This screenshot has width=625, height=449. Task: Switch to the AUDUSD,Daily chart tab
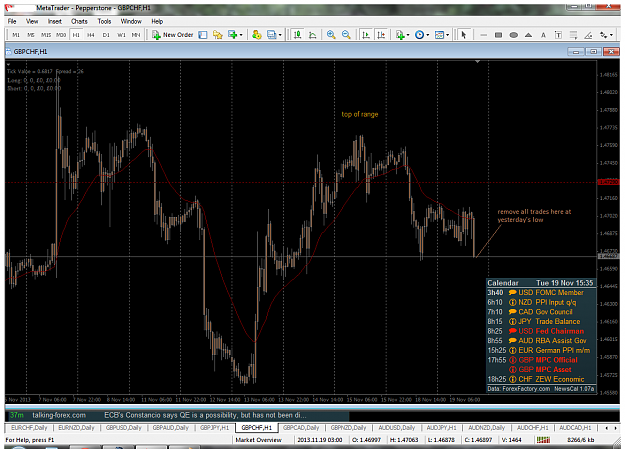pyautogui.click(x=396, y=428)
